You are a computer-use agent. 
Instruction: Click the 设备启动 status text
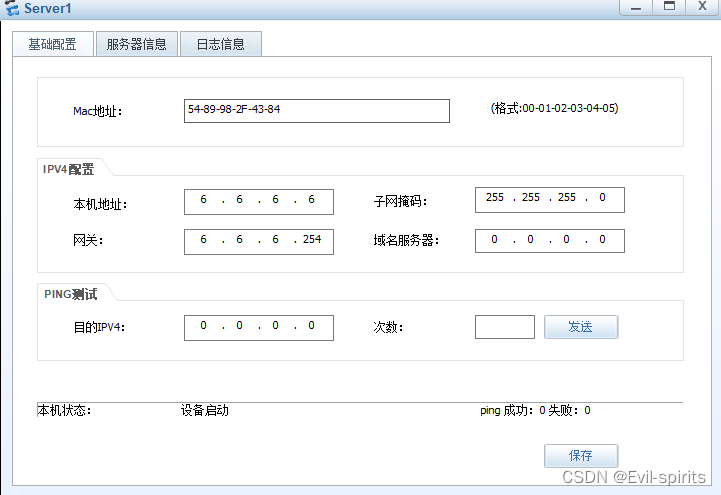[205, 410]
